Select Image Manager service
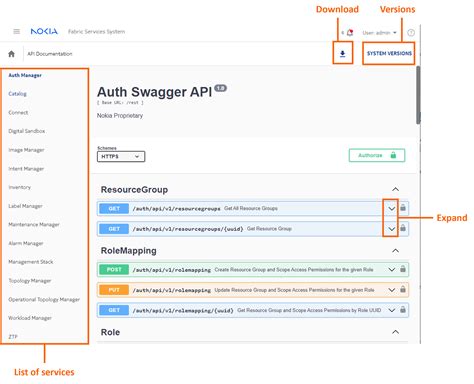474x384 pixels. [26, 150]
